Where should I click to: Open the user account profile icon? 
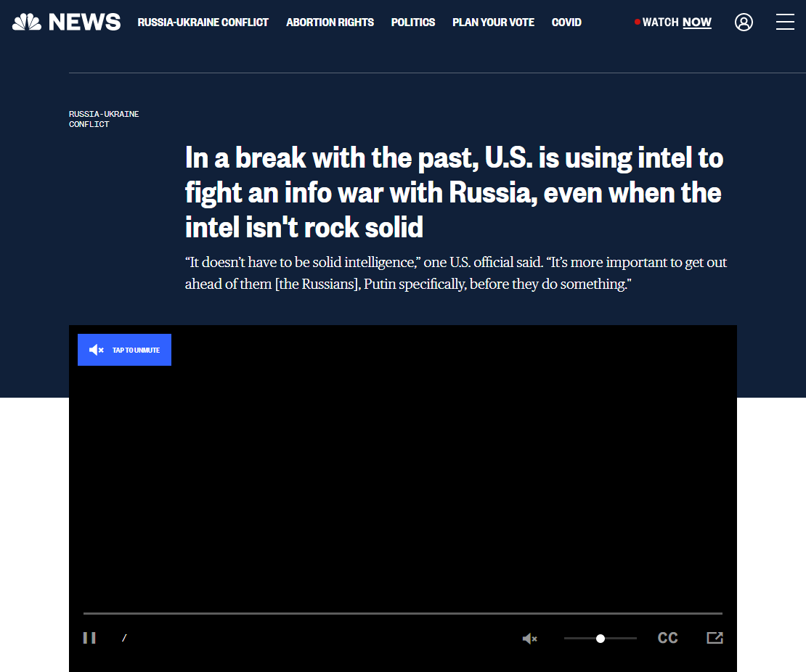[x=744, y=22]
